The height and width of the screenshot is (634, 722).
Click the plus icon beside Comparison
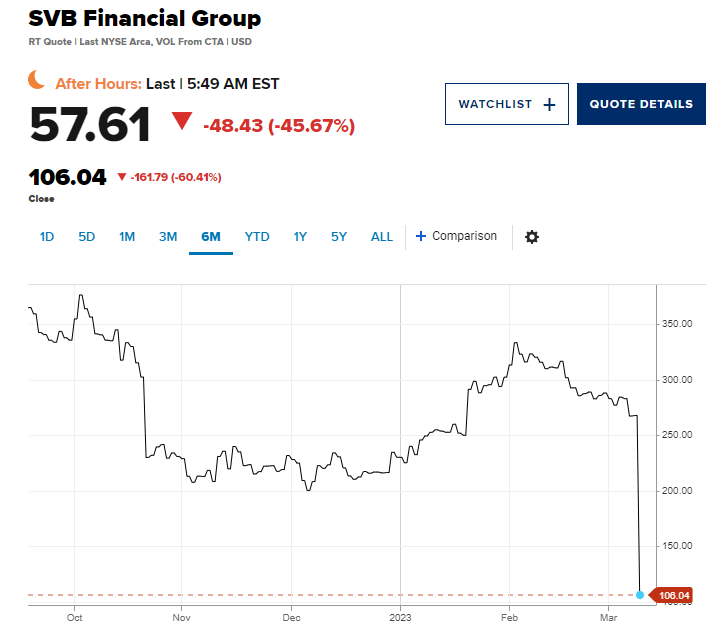421,237
